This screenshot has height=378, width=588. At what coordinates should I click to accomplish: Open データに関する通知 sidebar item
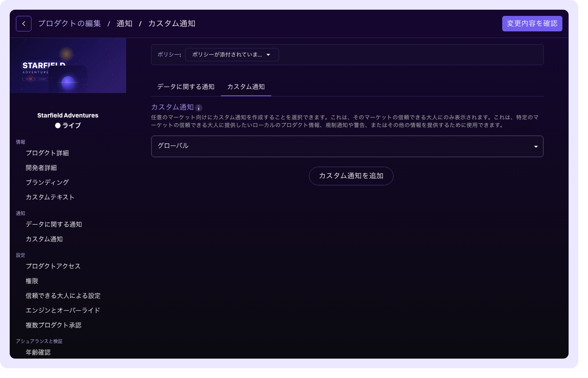click(x=54, y=224)
